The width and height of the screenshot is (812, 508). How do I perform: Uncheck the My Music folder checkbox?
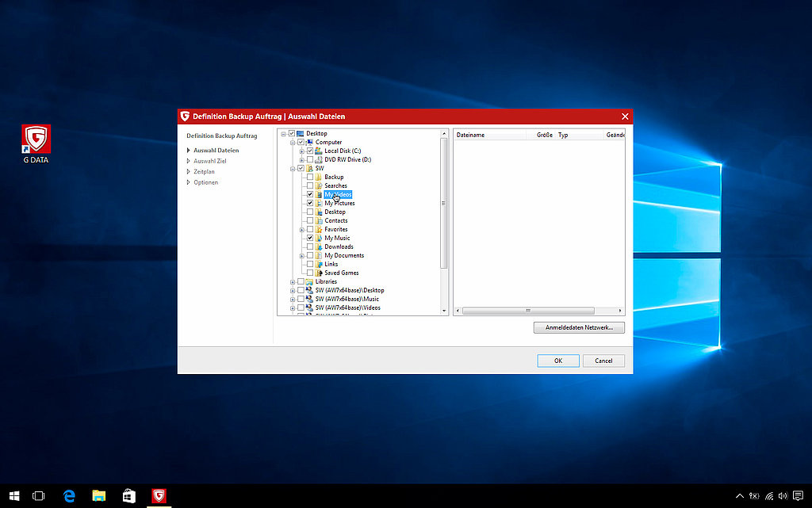click(310, 238)
